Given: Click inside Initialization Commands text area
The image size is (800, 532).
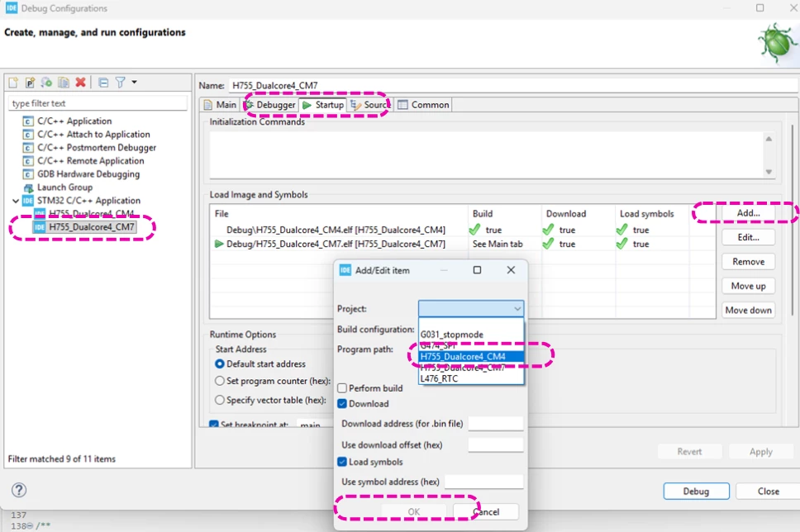Looking at the screenshot, I should pos(486,155).
